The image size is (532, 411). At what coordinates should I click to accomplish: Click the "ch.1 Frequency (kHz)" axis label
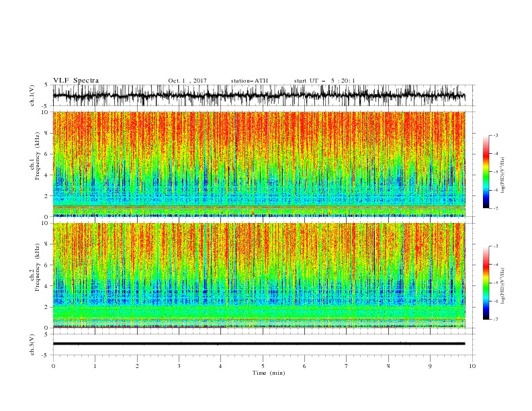point(35,156)
